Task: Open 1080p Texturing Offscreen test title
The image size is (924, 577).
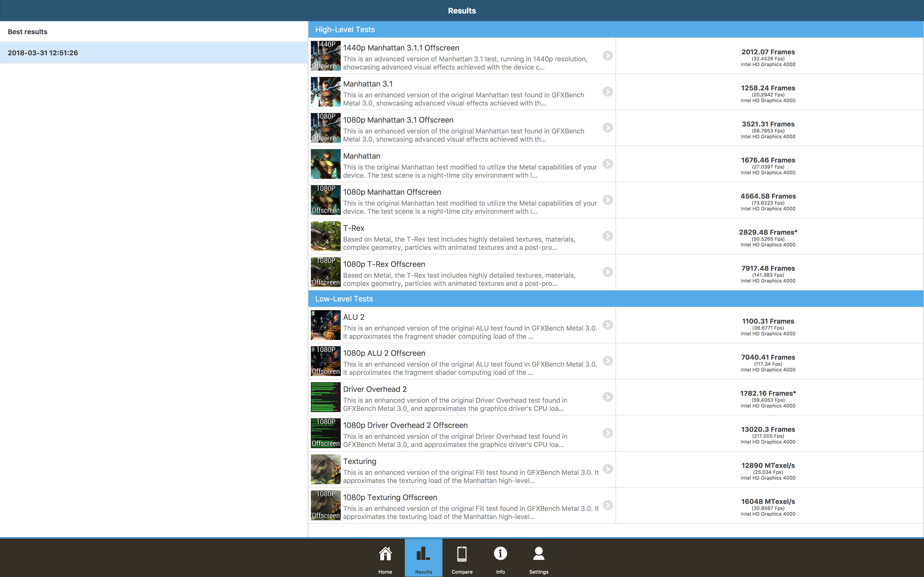Action: pos(390,497)
